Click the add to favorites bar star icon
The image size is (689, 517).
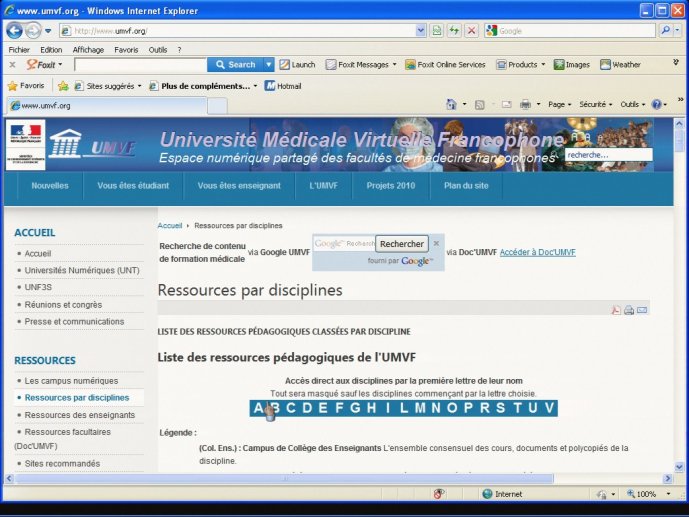63,86
